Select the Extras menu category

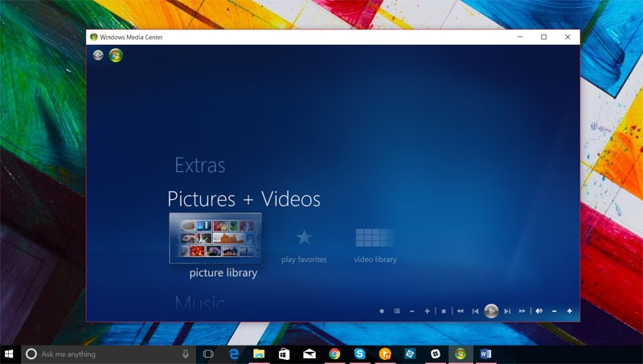pos(200,166)
